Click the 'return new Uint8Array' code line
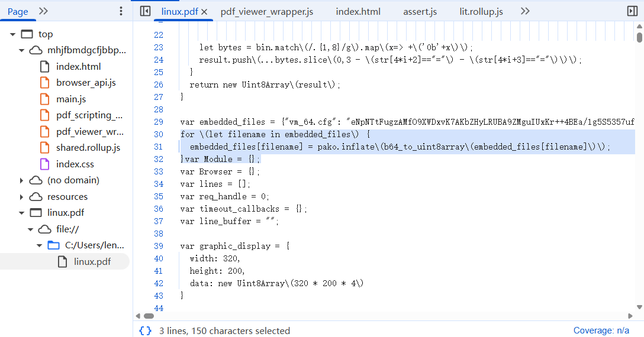The width and height of the screenshot is (644, 337). (265, 85)
